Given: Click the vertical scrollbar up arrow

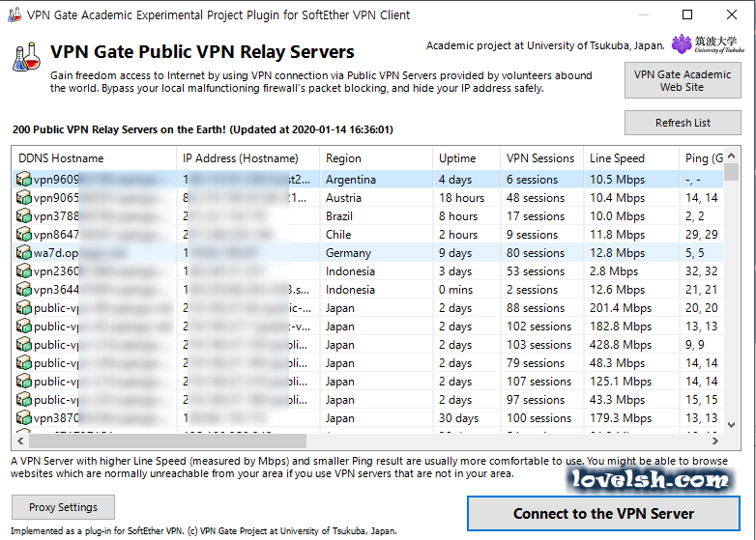Looking at the screenshot, I should (732, 156).
